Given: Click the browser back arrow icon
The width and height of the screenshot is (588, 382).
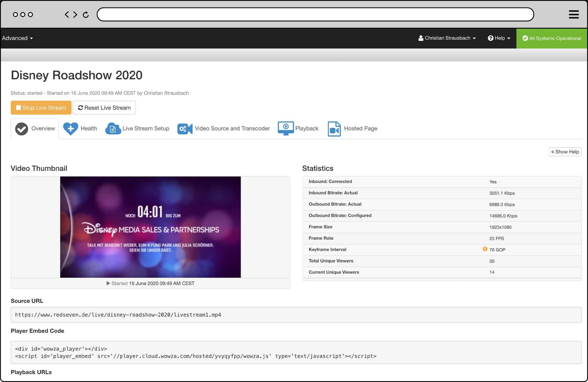Looking at the screenshot, I should (67, 14).
